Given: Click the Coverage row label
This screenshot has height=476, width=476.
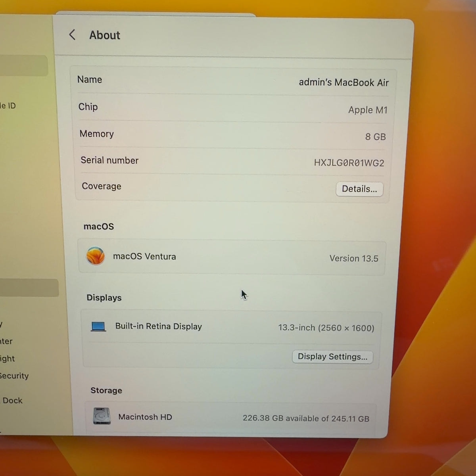Looking at the screenshot, I should tap(102, 186).
